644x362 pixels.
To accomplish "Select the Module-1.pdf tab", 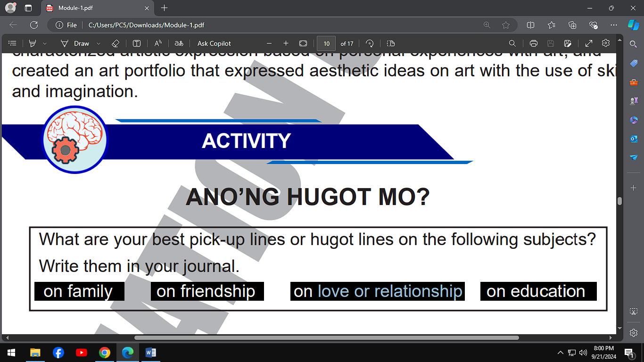I will (98, 8).
